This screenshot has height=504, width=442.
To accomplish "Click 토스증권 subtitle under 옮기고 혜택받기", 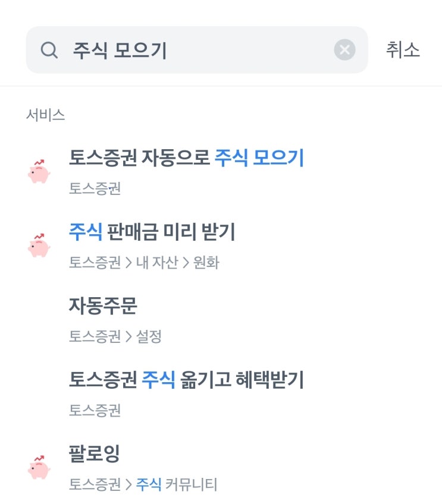I will (95, 410).
